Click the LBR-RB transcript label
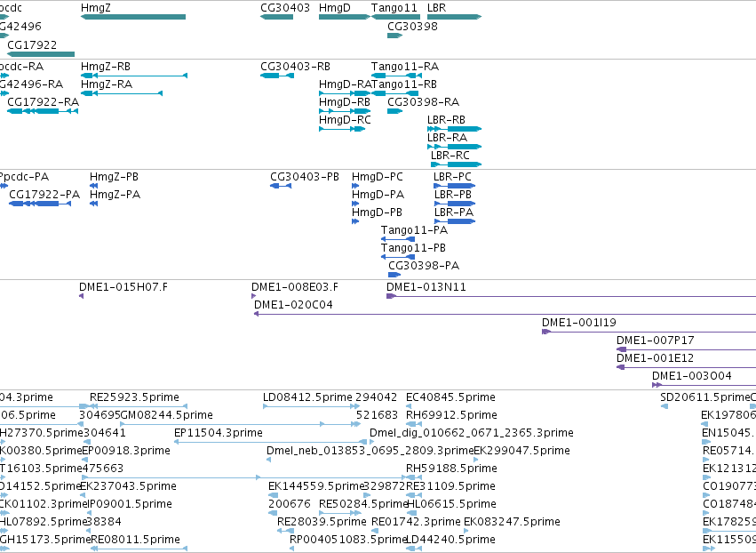 click(446, 120)
